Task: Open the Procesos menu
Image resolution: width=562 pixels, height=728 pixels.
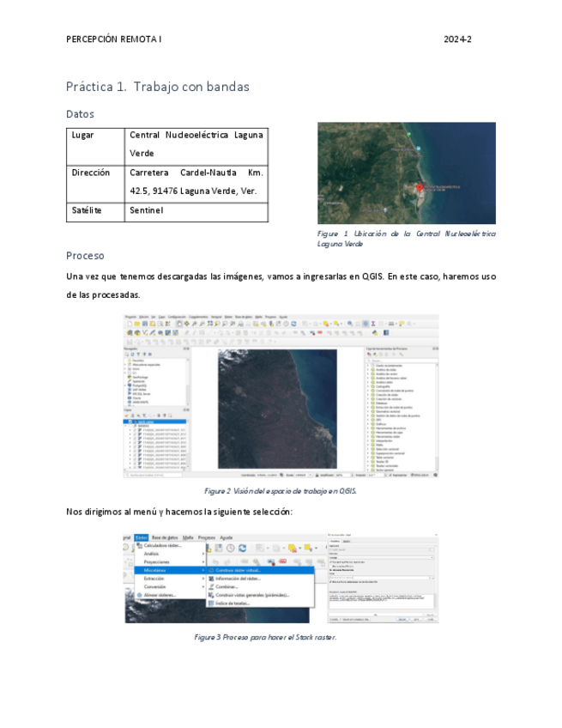Action: (207, 537)
